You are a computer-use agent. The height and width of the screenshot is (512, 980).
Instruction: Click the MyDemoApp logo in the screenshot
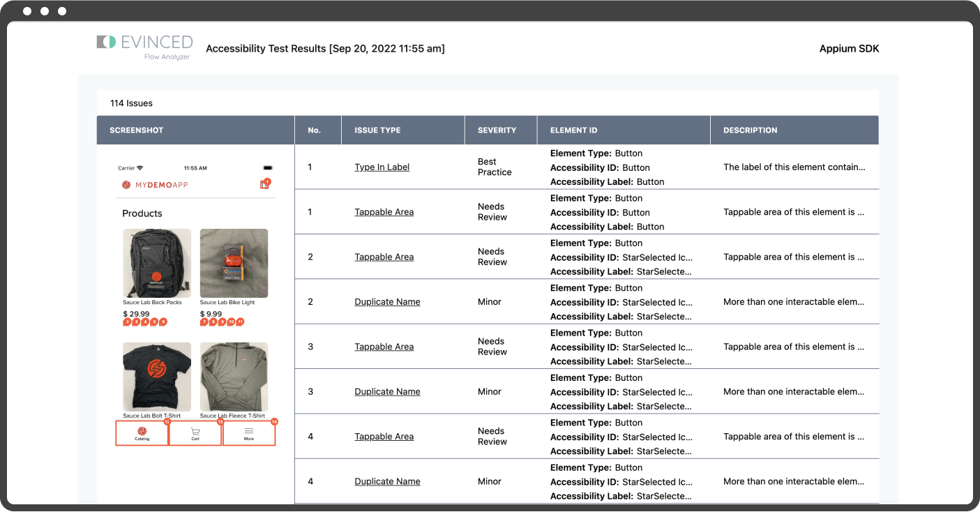click(x=155, y=185)
